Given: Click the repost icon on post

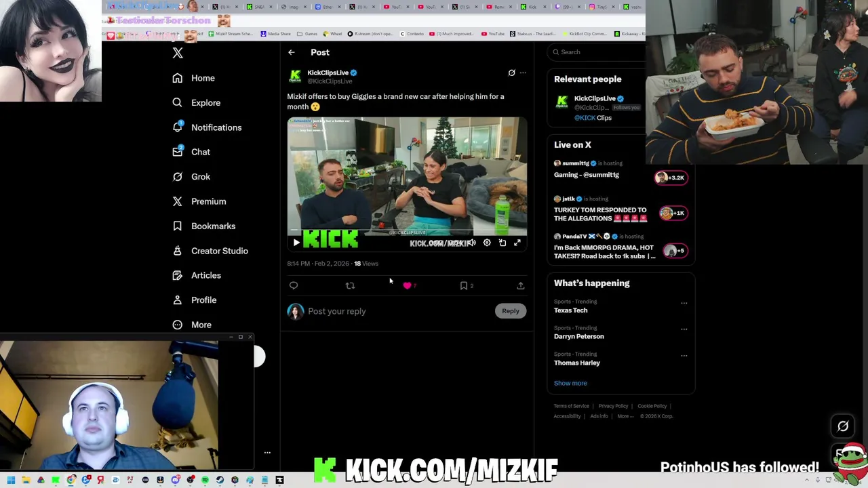Looking at the screenshot, I should [x=350, y=285].
